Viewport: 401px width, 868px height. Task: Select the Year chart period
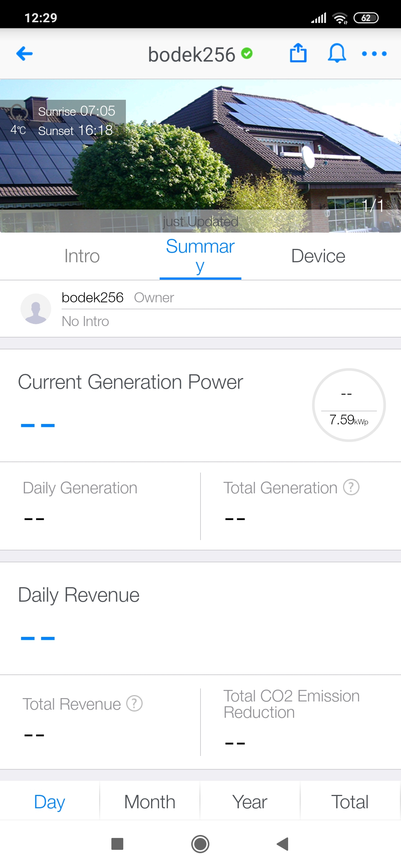250,802
